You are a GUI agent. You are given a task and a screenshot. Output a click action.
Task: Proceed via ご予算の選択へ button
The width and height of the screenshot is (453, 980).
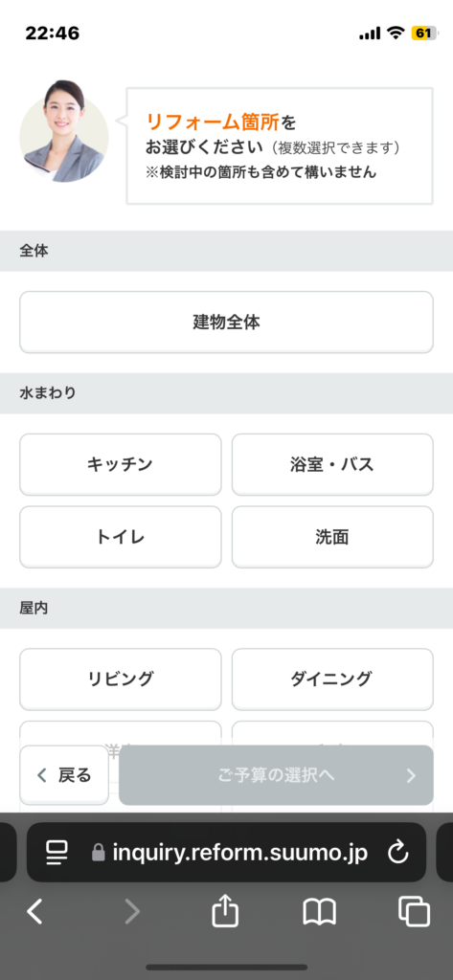click(276, 775)
